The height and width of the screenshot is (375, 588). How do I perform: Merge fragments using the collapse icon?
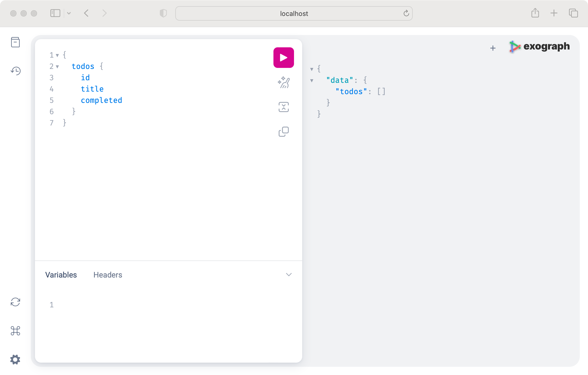click(x=283, y=107)
